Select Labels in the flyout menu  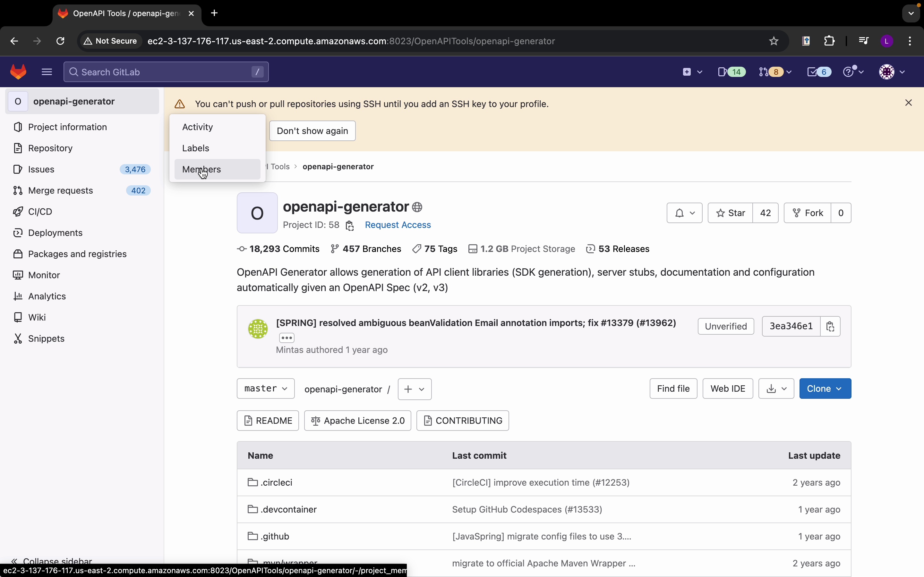pos(196,148)
